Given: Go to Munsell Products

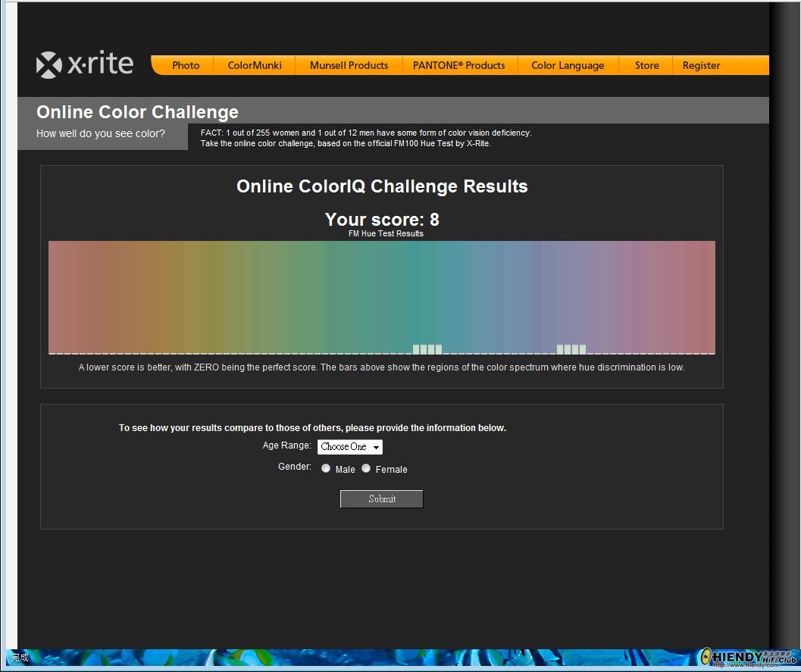Looking at the screenshot, I should (349, 65).
